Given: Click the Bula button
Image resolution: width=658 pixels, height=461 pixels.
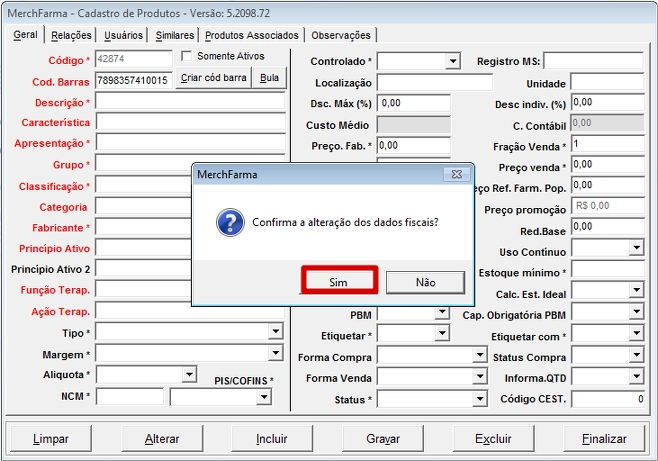Looking at the screenshot, I should (x=269, y=78).
